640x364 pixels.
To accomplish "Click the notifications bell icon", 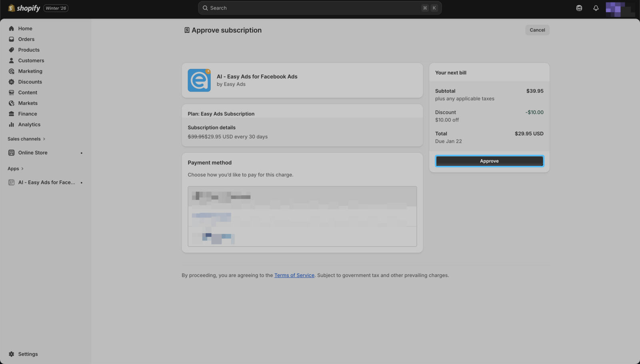I will click(596, 8).
